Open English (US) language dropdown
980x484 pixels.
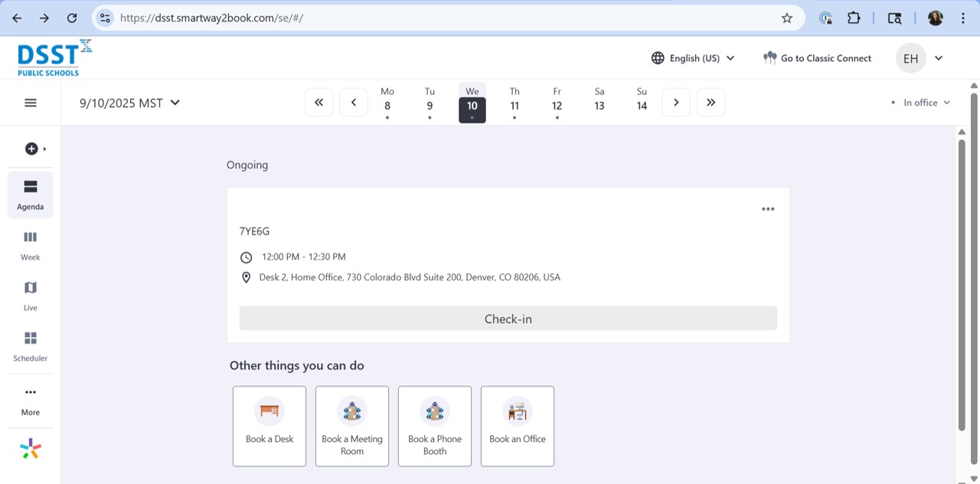[x=693, y=58]
